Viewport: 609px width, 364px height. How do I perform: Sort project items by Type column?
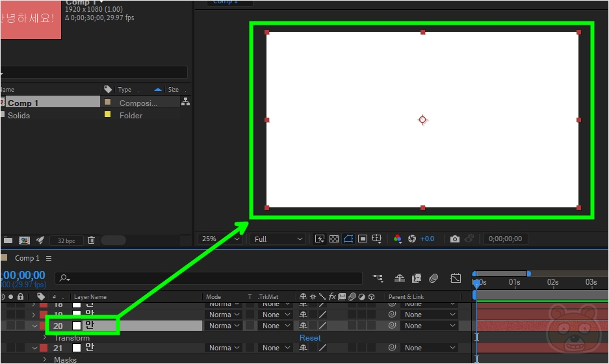pos(125,89)
